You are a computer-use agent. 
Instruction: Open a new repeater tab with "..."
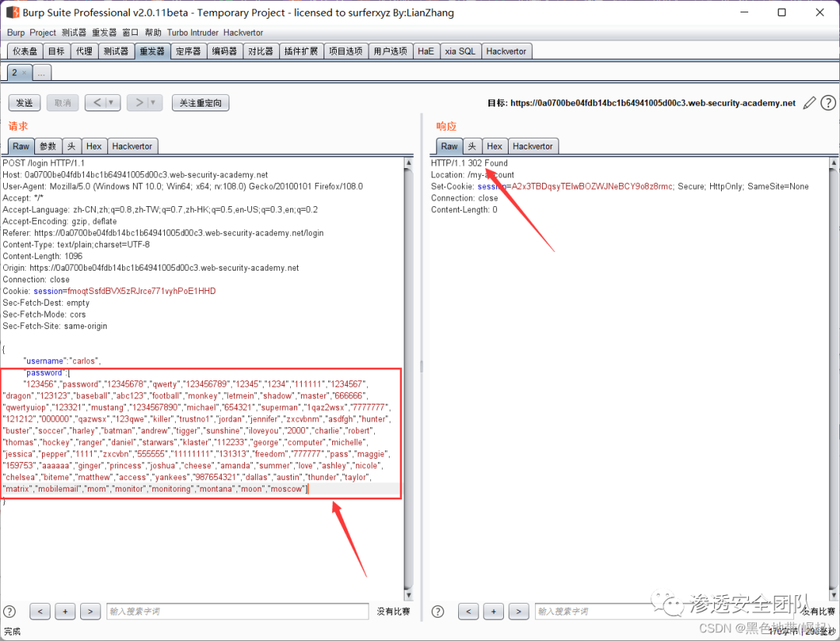42,73
